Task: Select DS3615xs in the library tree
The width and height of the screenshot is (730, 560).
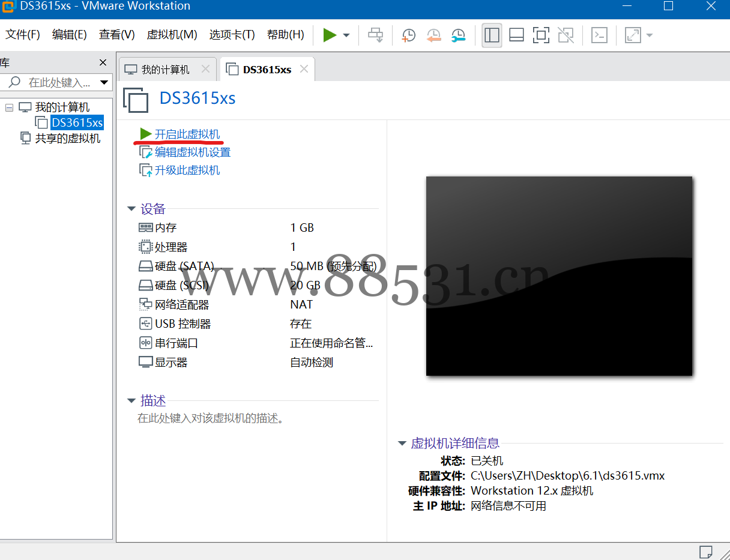Action: [77, 122]
